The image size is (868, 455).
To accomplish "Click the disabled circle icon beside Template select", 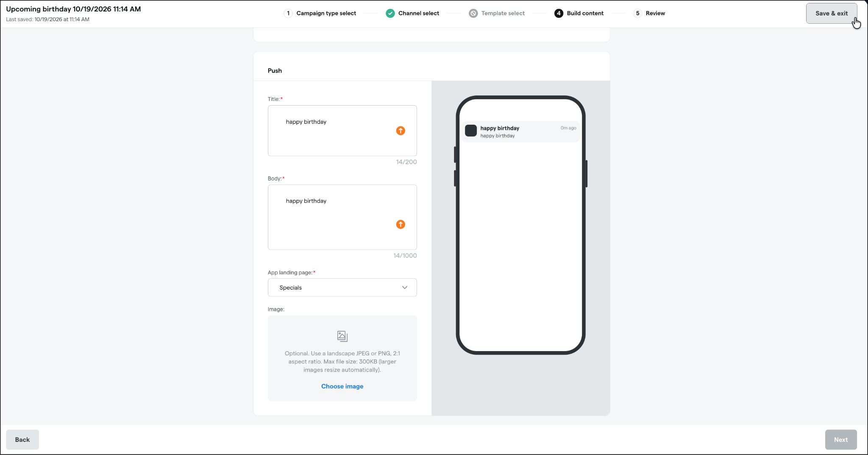I will pos(473,13).
